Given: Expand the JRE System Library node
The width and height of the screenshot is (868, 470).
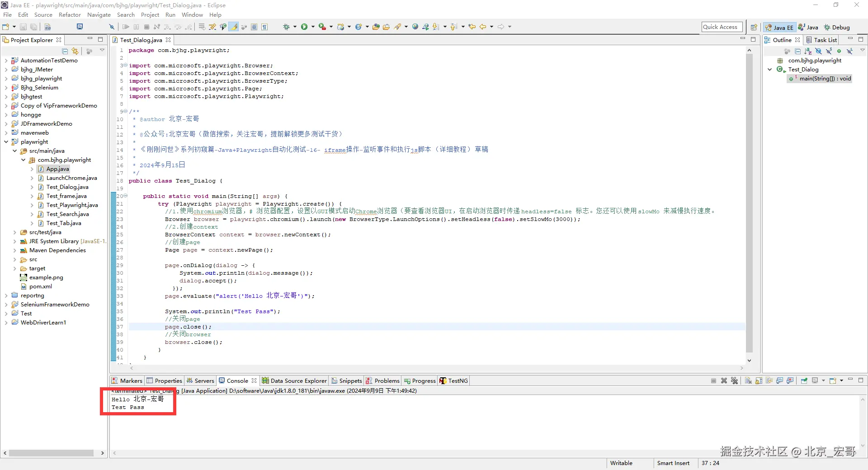Looking at the screenshot, I should pos(14,241).
